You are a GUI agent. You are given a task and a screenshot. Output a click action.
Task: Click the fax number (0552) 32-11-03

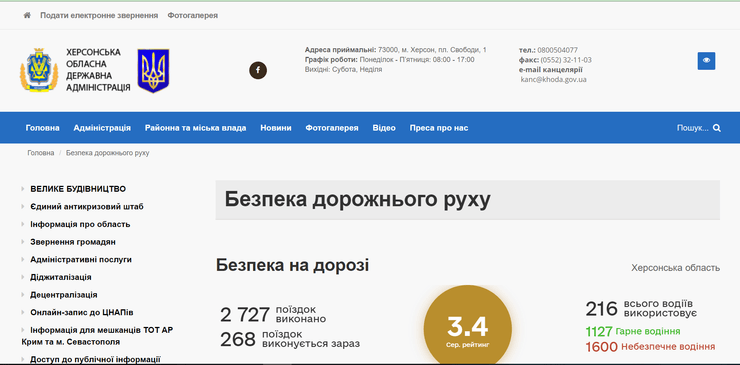point(566,60)
